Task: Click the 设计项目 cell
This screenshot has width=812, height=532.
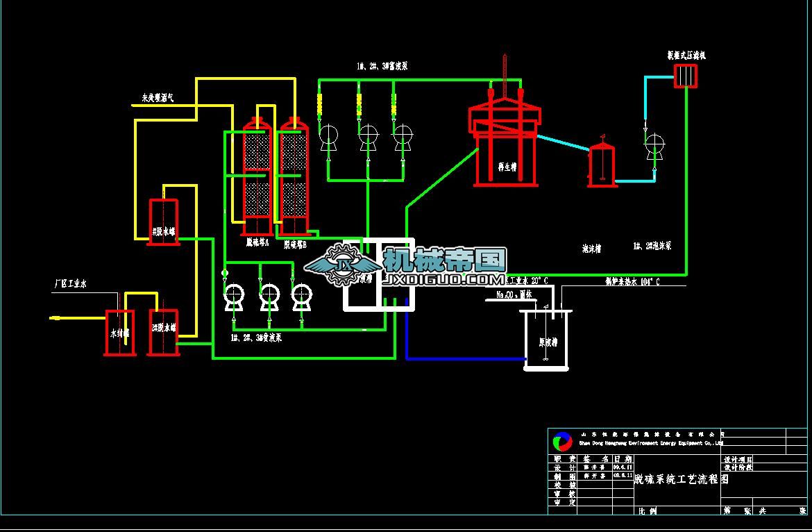Action: [x=738, y=459]
